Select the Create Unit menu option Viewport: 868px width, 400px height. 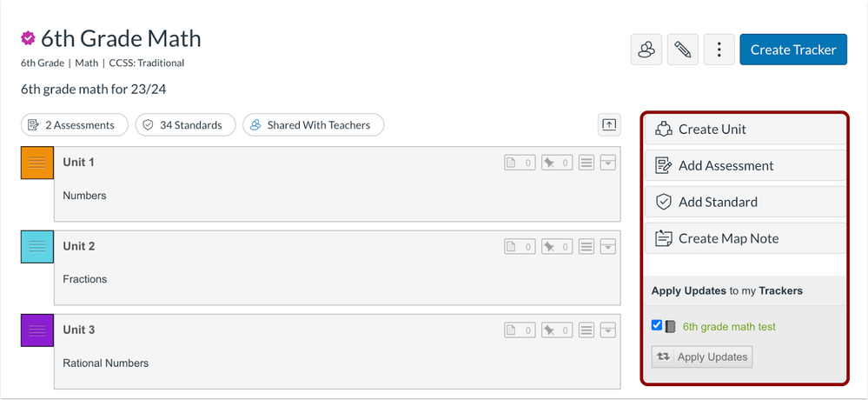click(x=745, y=129)
